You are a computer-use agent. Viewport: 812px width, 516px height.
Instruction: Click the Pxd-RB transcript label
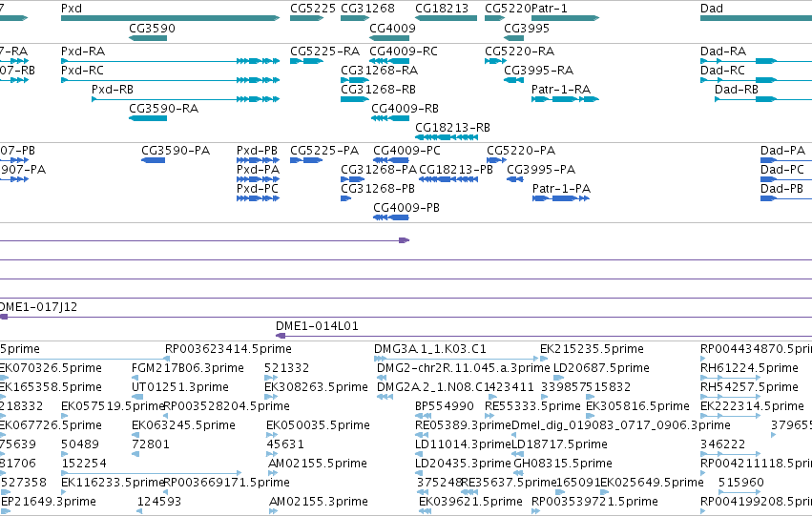(x=113, y=90)
